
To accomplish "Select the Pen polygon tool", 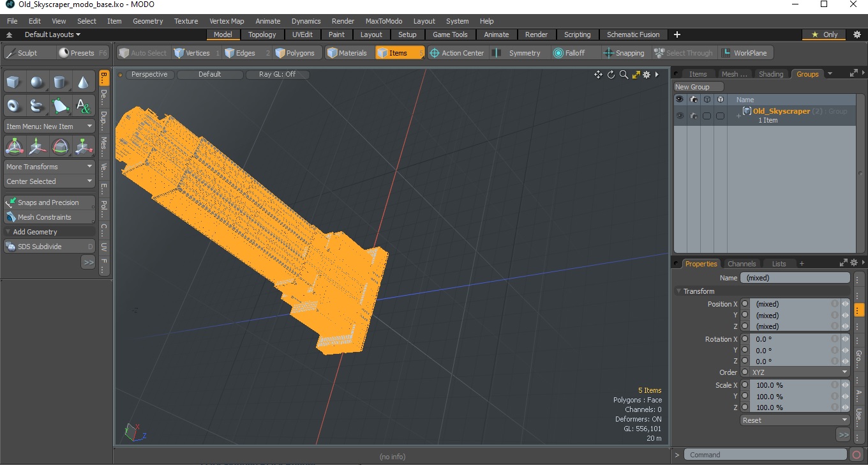I will click(60, 105).
